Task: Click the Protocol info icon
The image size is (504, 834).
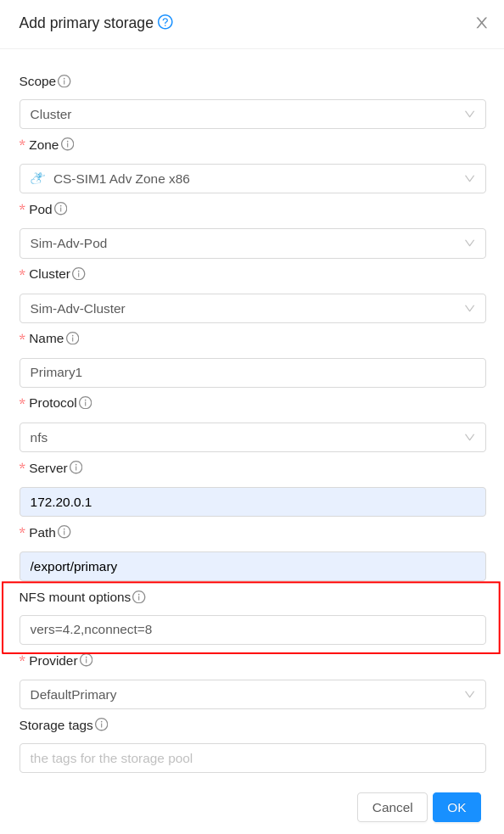Action: (86, 403)
